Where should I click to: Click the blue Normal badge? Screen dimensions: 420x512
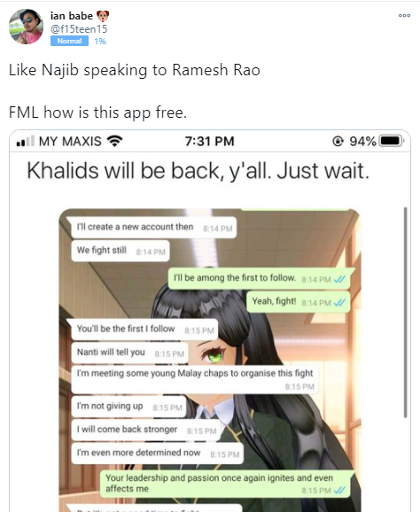69,41
